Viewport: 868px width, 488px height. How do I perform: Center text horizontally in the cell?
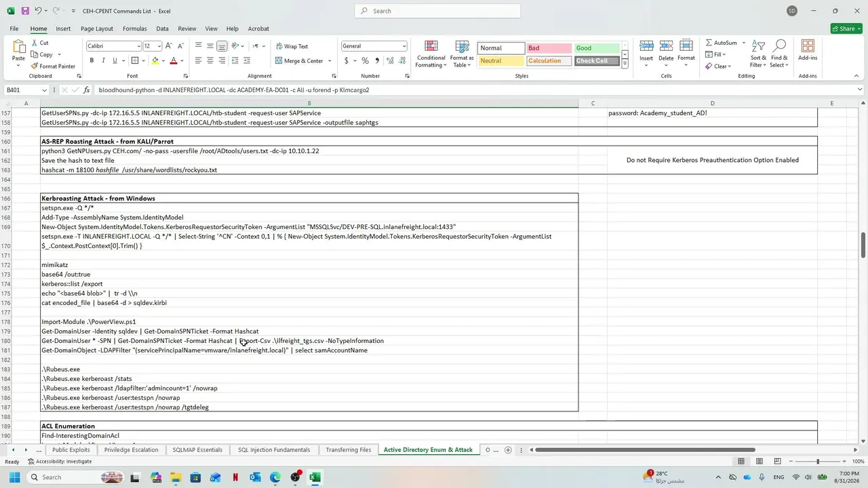210,61
